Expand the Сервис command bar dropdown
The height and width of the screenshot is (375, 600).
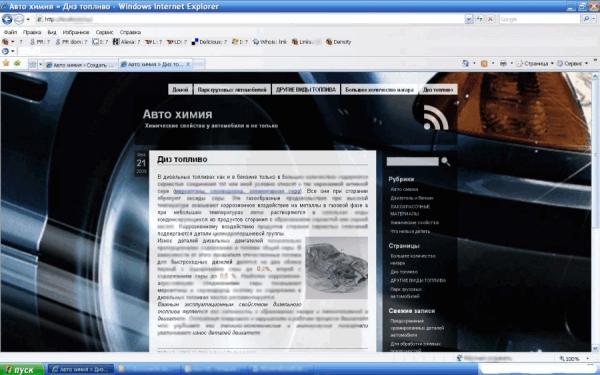pos(572,64)
